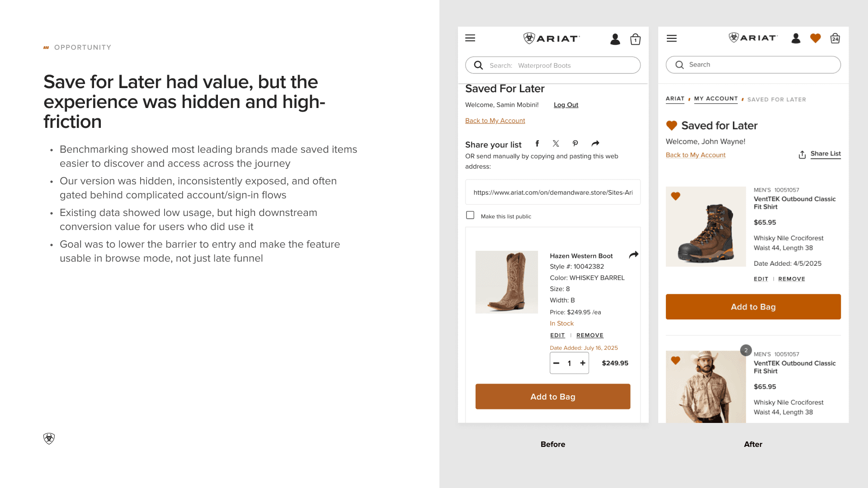
Task: Open saved items heart in After header
Action: (816, 38)
